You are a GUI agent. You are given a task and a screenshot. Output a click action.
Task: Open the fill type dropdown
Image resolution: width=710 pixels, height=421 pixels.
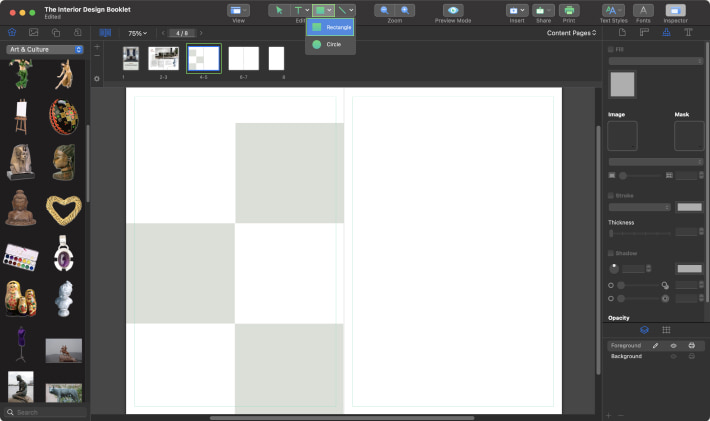tap(656, 61)
